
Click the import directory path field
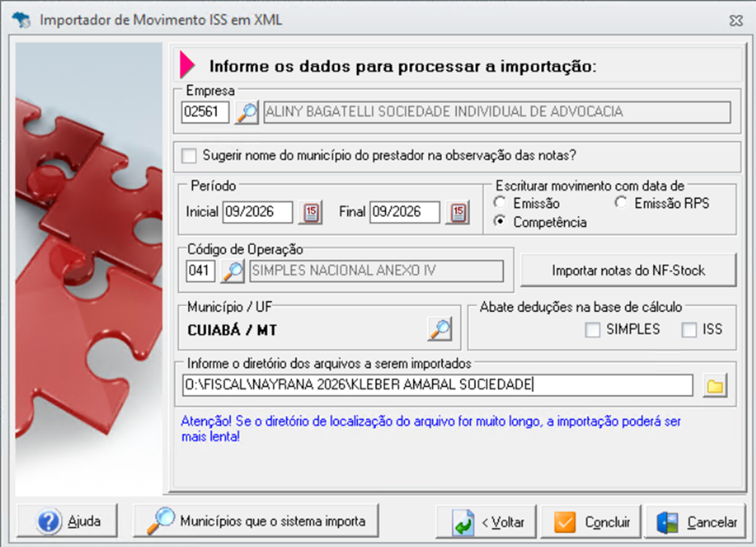tap(437, 385)
